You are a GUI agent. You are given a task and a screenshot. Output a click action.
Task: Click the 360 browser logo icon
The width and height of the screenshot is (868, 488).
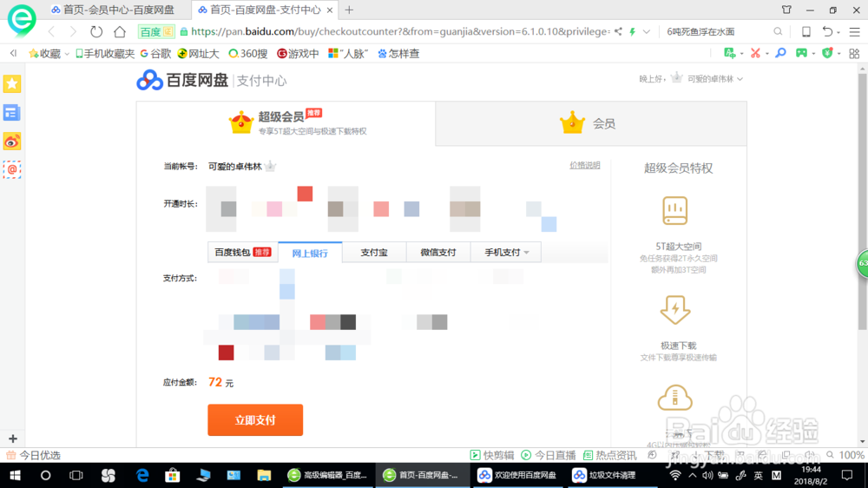click(22, 19)
